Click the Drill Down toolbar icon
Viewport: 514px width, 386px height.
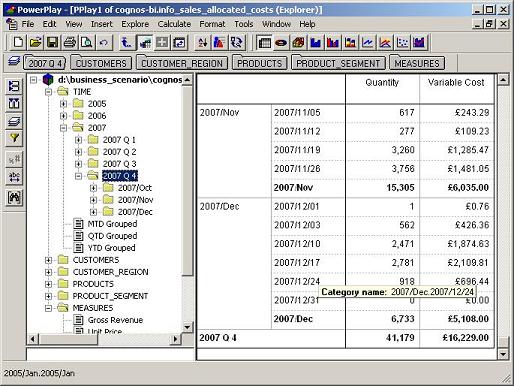[145, 42]
